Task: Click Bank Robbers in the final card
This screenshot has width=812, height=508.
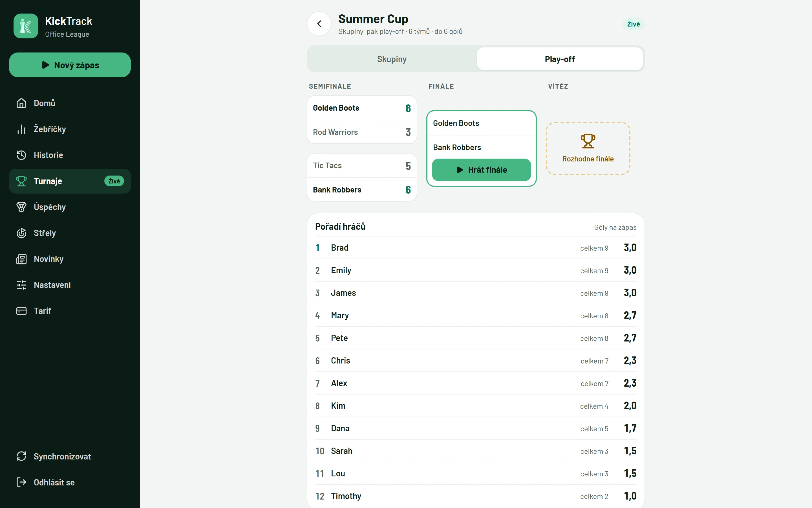Action: click(x=481, y=148)
